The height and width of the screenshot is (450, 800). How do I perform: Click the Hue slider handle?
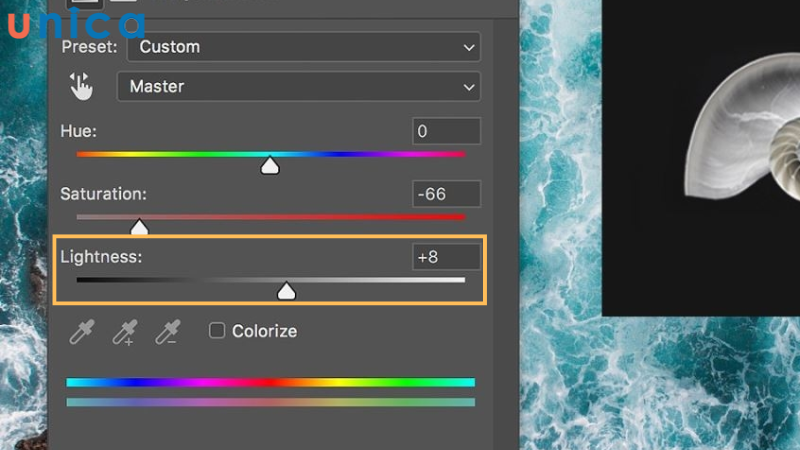[269, 166]
